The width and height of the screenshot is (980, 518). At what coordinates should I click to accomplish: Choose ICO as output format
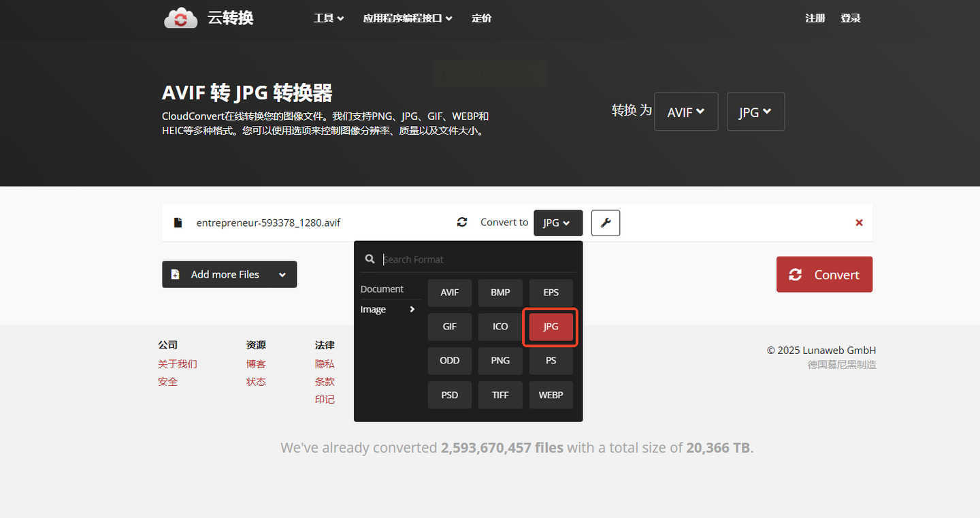click(x=500, y=327)
